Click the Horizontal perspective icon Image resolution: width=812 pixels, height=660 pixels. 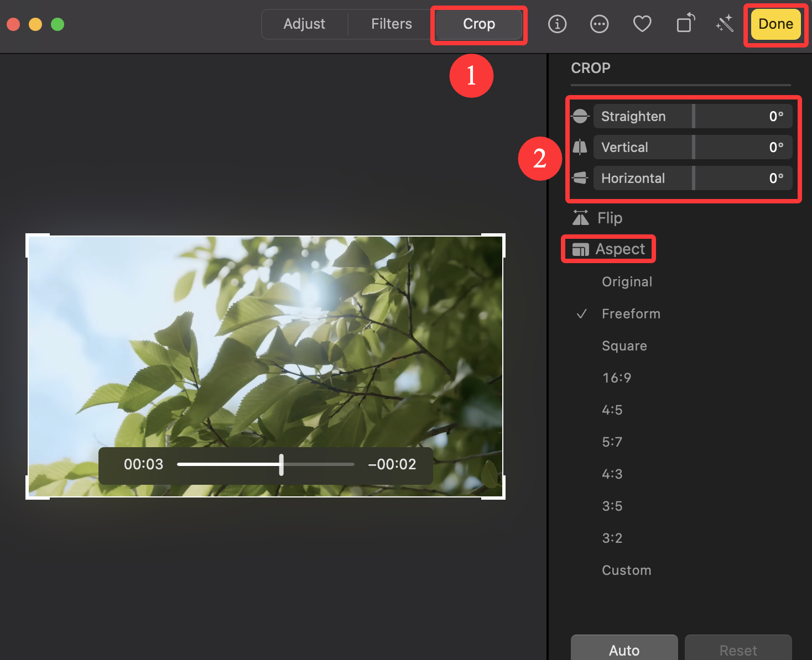(x=580, y=179)
